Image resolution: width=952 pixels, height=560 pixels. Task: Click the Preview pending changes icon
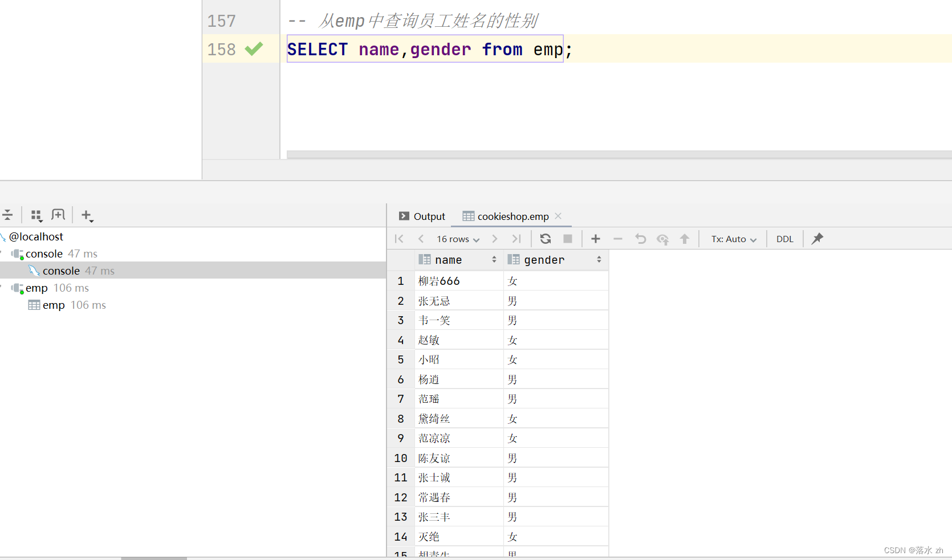pyautogui.click(x=662, y=239)
